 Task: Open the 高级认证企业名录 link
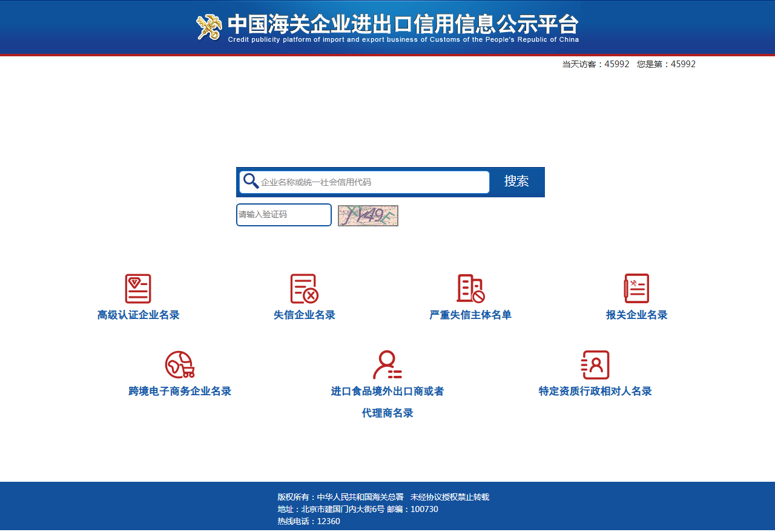pos(139,315)
